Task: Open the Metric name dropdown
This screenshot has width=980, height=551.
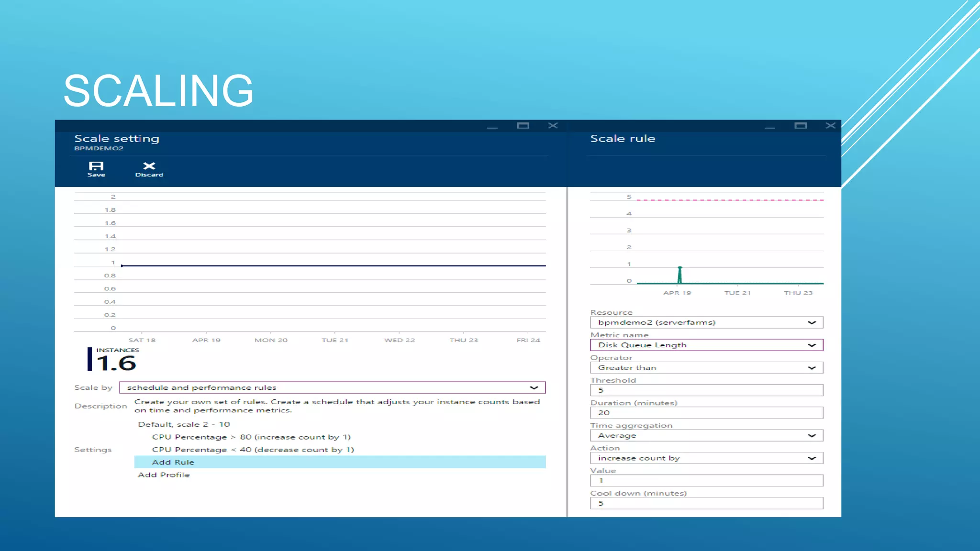Action: coord(811,345)
